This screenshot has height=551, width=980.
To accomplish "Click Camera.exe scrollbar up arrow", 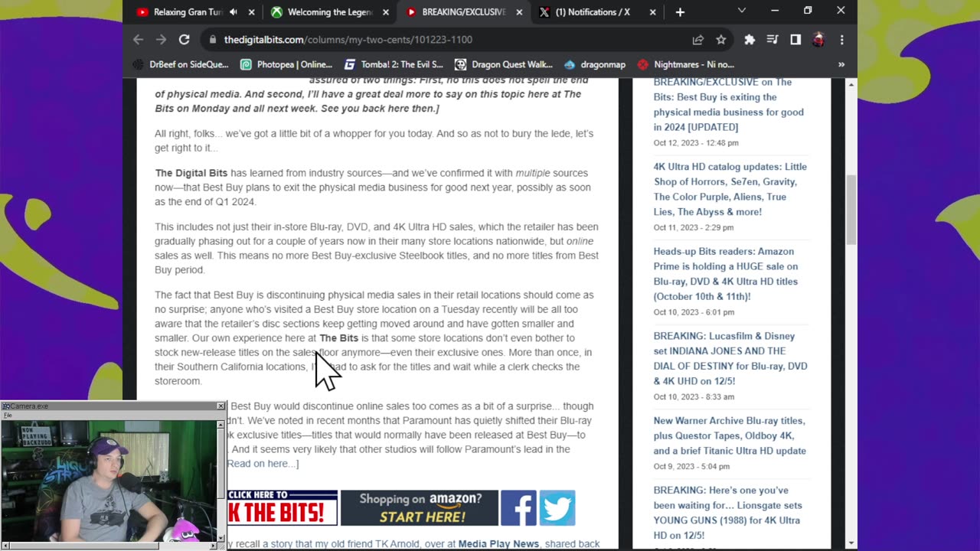I will point(221,424).
